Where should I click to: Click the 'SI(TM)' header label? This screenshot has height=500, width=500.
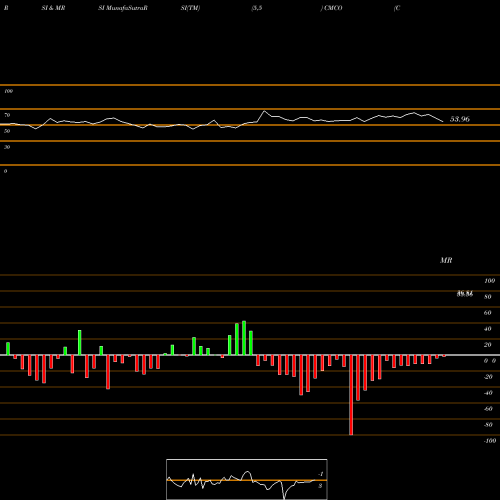click(190, 8)
